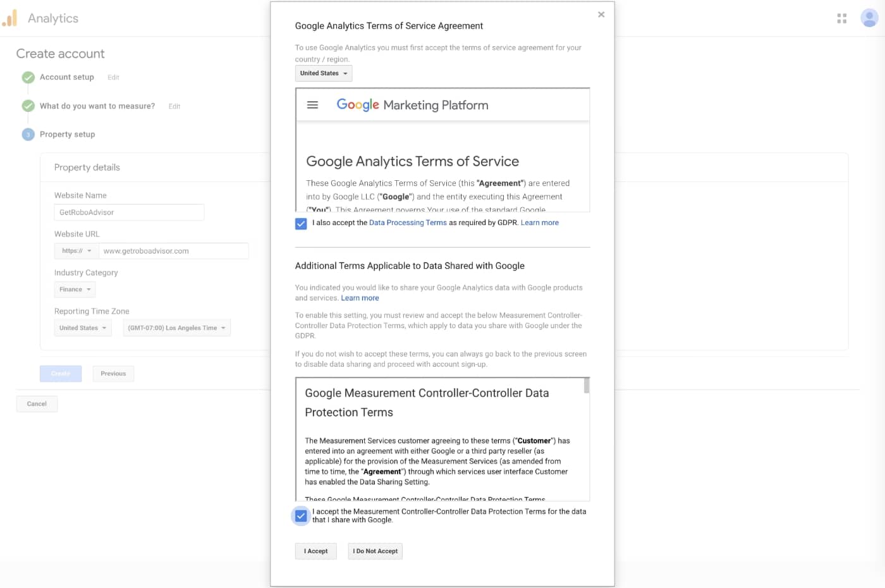Toggle the Measurement Controller-Controller Terms checkbox
885x588 pixels.
301,516
